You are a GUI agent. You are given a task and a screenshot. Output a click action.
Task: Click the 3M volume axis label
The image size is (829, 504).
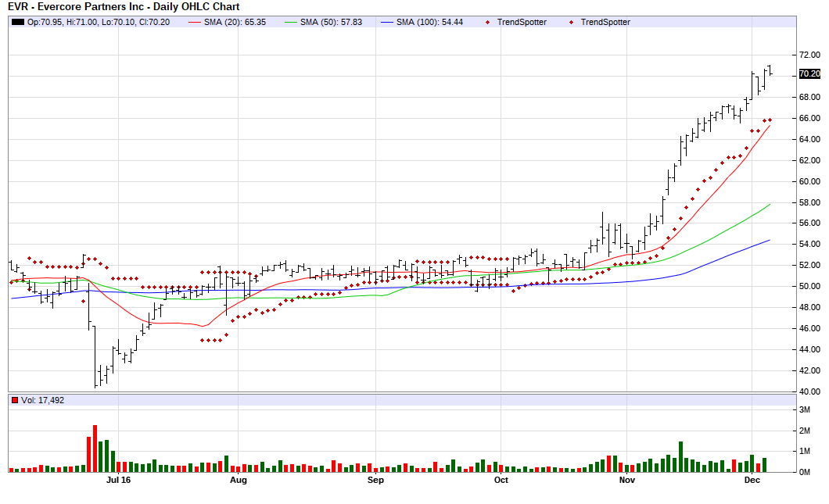click(x=804, y=410)
